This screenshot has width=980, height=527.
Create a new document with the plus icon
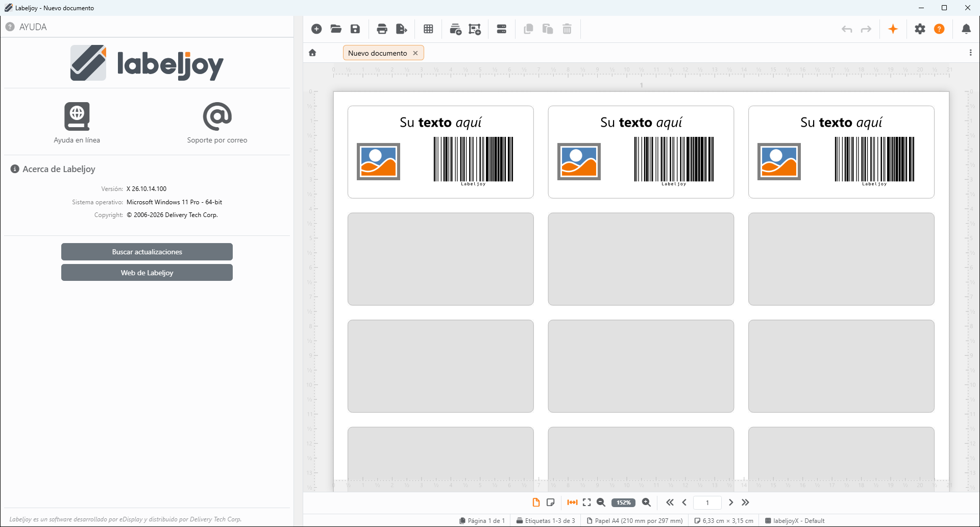click(316, 29)
